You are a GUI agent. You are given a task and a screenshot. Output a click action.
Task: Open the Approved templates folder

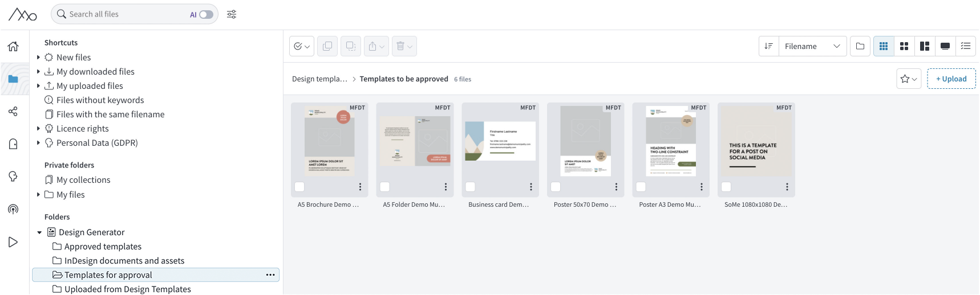(103, 247)
